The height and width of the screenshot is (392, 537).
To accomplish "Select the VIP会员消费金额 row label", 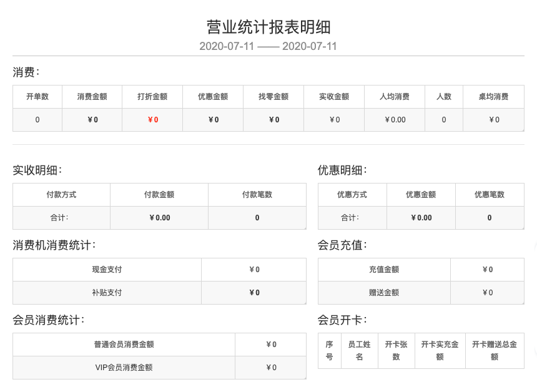I will [x=124, y=368].
